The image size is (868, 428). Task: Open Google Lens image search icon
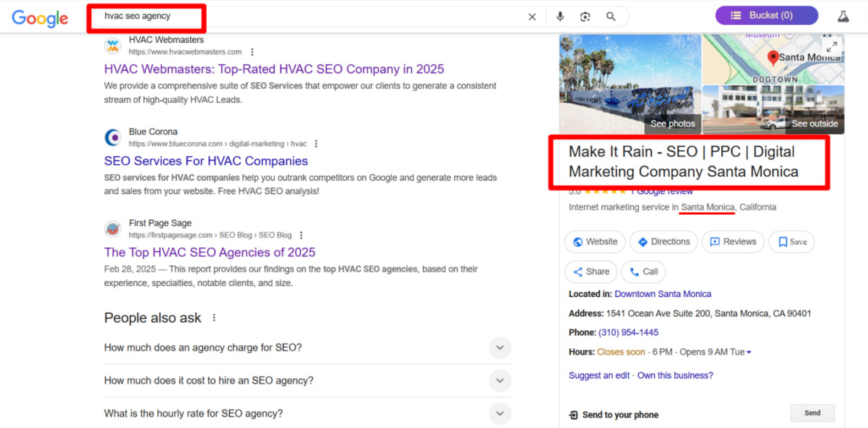[x=585, y=16]
